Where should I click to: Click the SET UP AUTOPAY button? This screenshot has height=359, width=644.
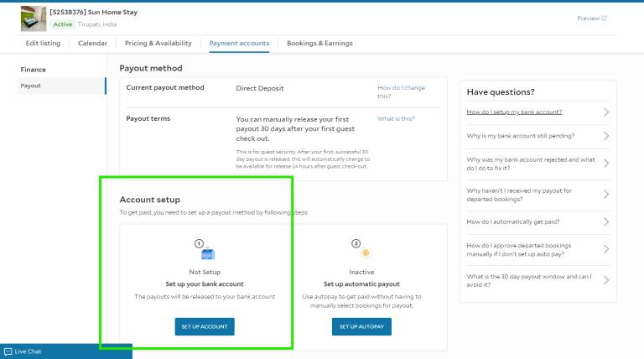coord(361,326)
